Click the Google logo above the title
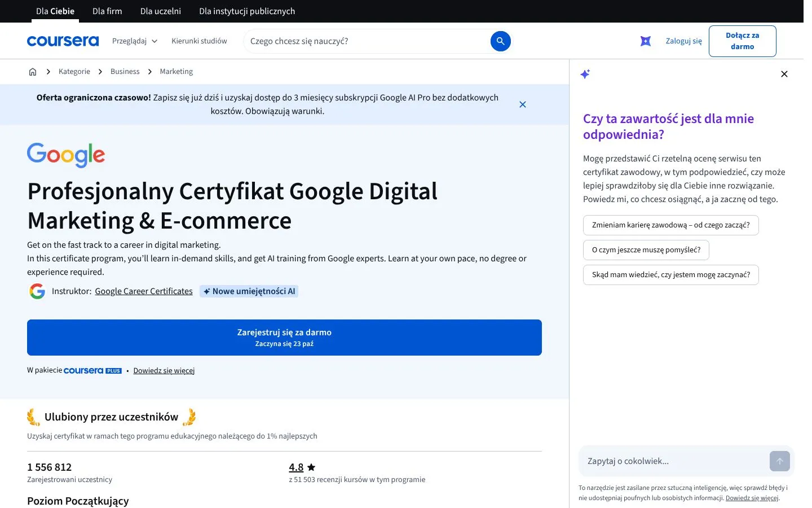812x508 pixels. click(66, 155)
